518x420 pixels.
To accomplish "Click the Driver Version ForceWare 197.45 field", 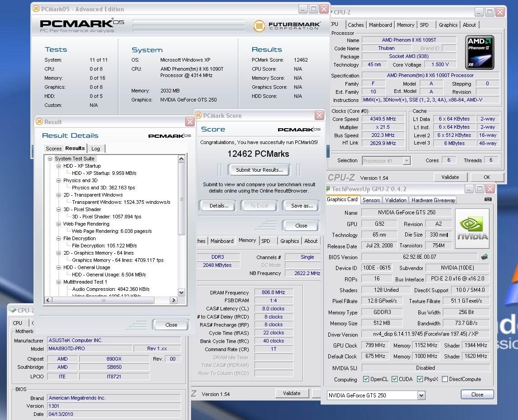I will (426, 334).
